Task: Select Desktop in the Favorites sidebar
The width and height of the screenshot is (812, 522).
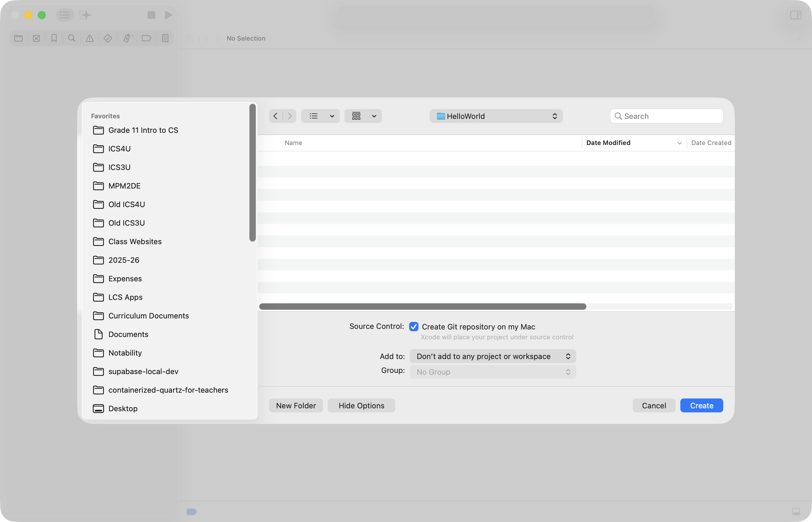Action: coord(123,408)
